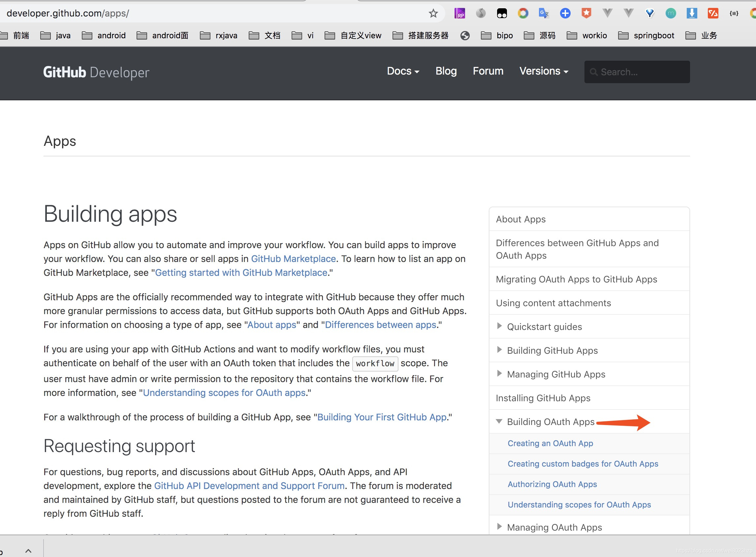Bookmark this page with the star icon
Image resolution: width=756 pixels, height=557 pixels.
coord(433,14)
